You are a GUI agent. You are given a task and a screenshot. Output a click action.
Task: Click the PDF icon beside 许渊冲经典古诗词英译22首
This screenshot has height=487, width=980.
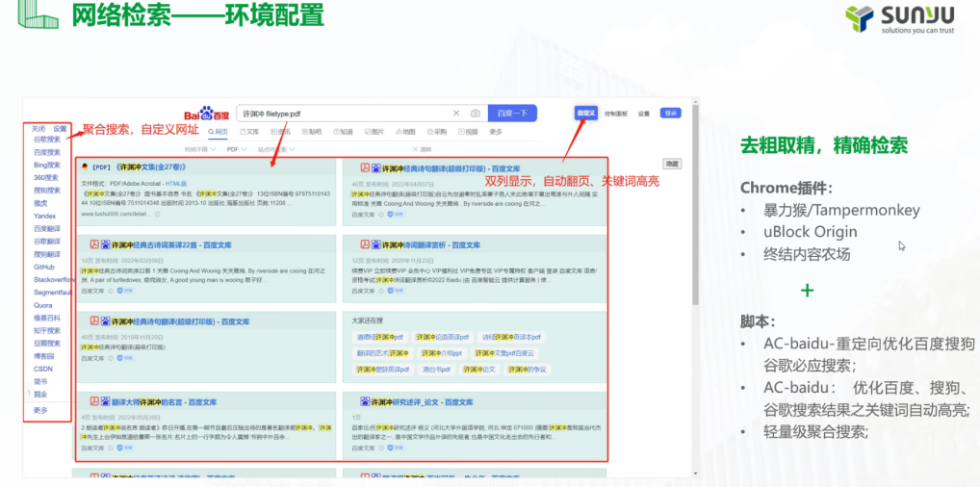(x=95, y=244)
